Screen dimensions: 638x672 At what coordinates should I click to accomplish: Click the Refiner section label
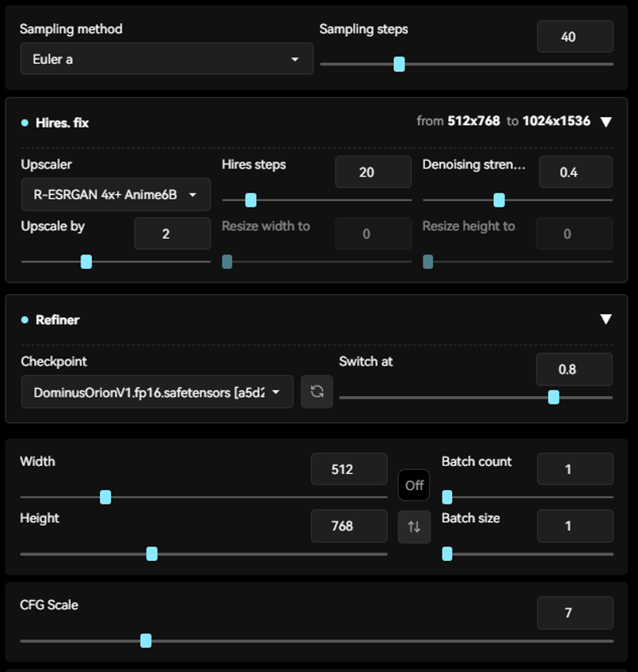(57, 320)
